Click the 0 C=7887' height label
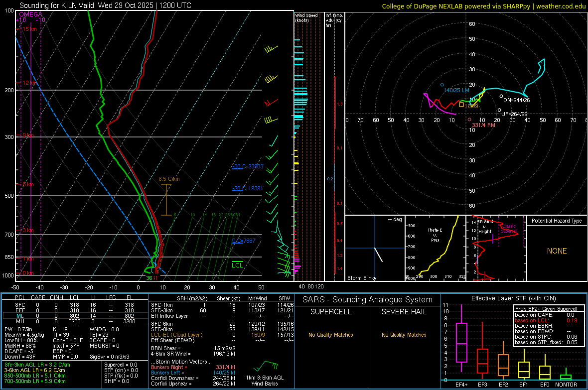The width and height of the screenshot is (588, 390). [x=244, y=241]
